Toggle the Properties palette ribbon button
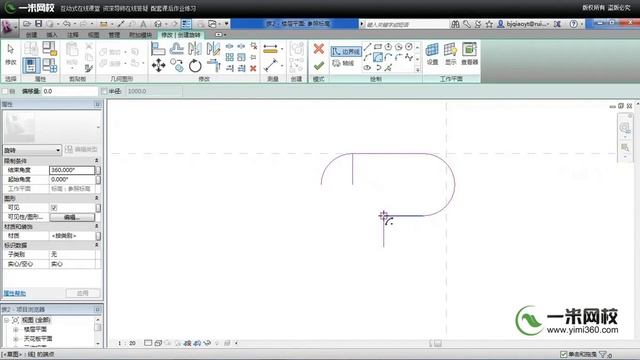 pos(31,65)
